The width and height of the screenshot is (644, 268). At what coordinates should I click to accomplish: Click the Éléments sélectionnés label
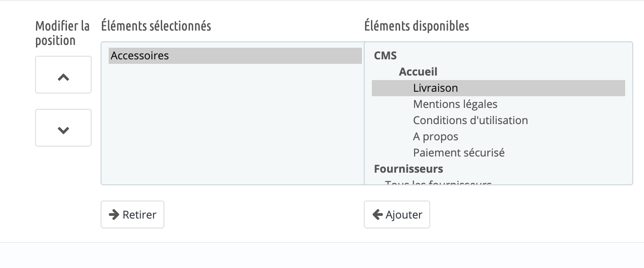tap(156, 26)
